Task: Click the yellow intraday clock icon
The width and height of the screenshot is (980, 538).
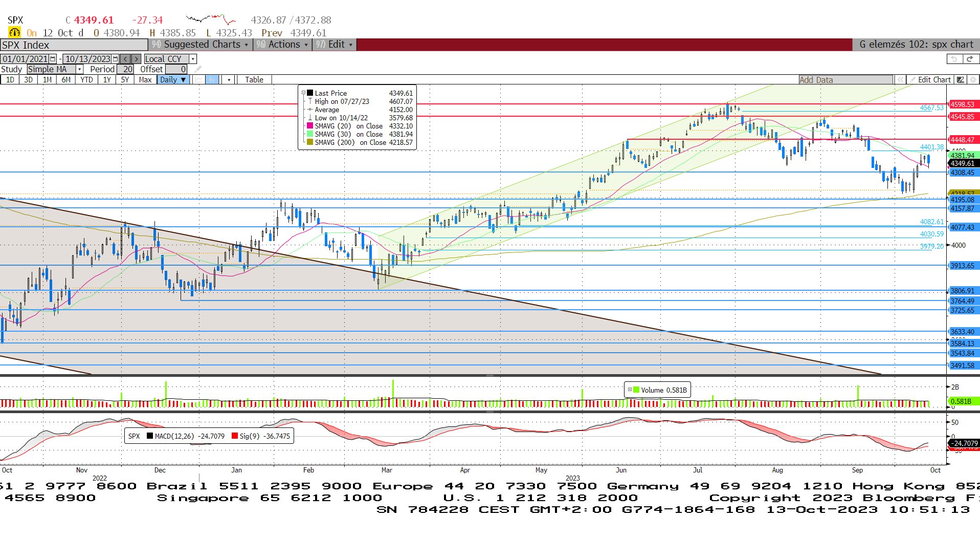Action: [15, 32]
